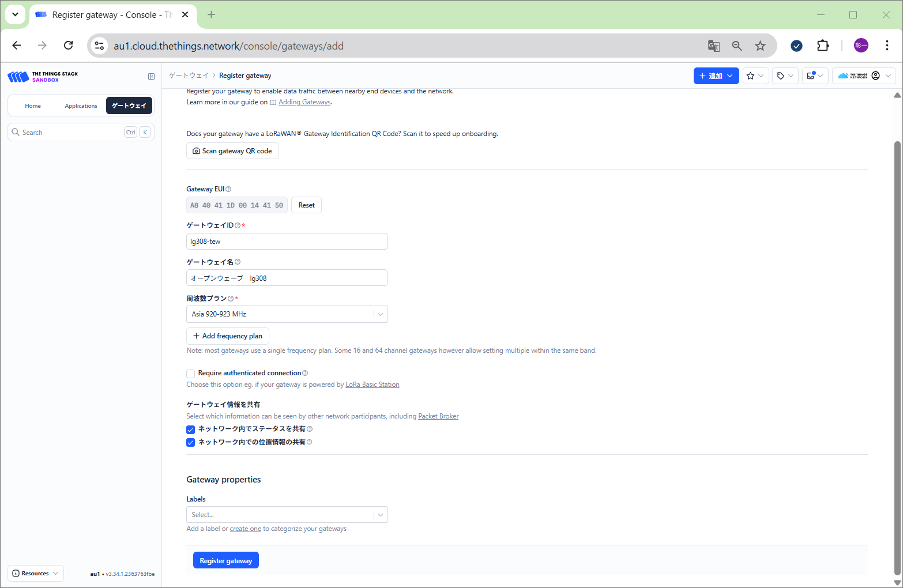This screenshot has height=588, width=903.
Task: Uncheck ネットワーク内での位置情報の共有
Action: point(191,443)
